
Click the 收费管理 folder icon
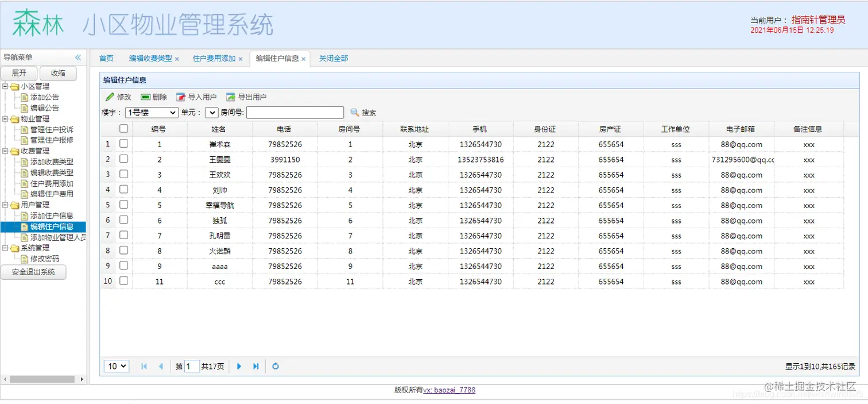[x=14, y=151]
